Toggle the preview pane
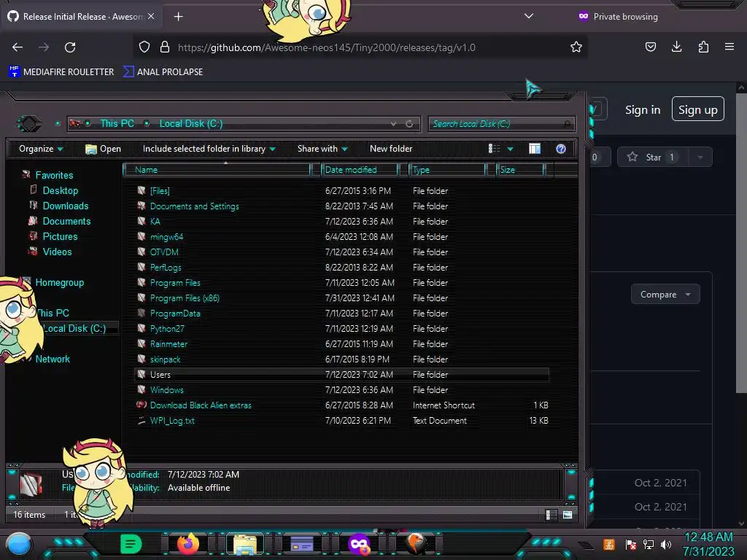Screen dimensions: 747x560 click(x=535, y=149)
